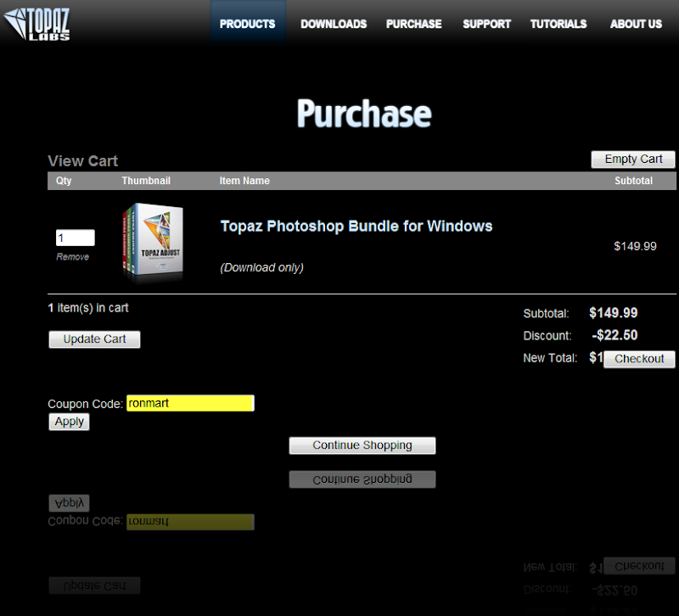Click the bold Subtotal amount $149.99
Screen dimensions: 679x616
pos(613,313)
